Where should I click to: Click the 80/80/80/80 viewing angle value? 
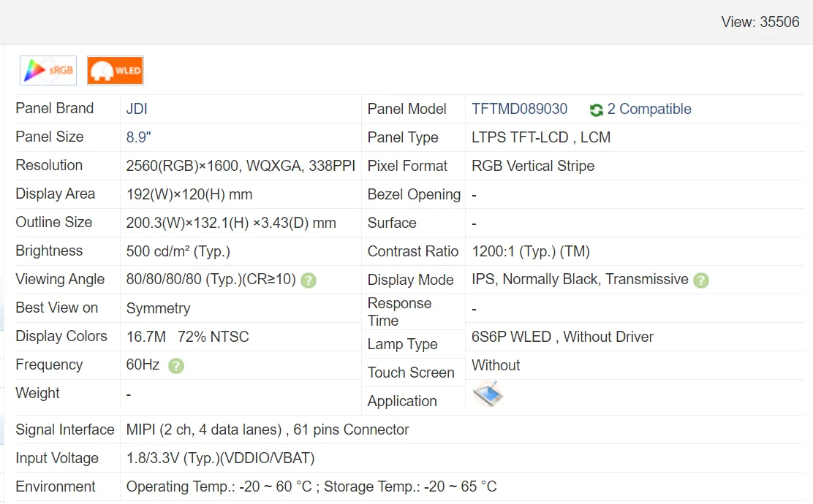[x=211, y=279]
